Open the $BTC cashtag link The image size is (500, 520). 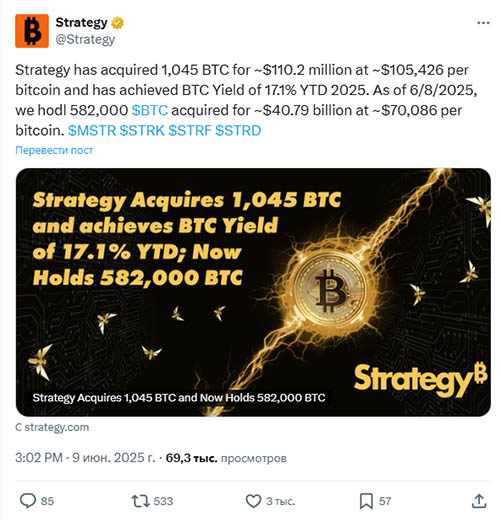coord(150,110)
